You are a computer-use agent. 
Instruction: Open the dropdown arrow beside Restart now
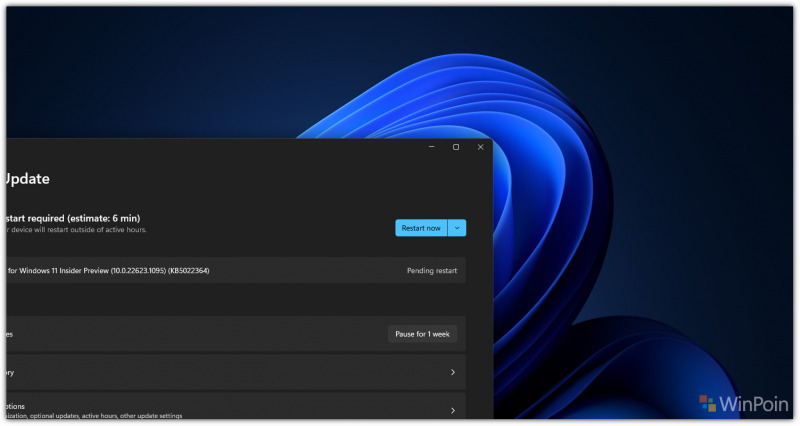pyautogui.click(x=457, y=228)
